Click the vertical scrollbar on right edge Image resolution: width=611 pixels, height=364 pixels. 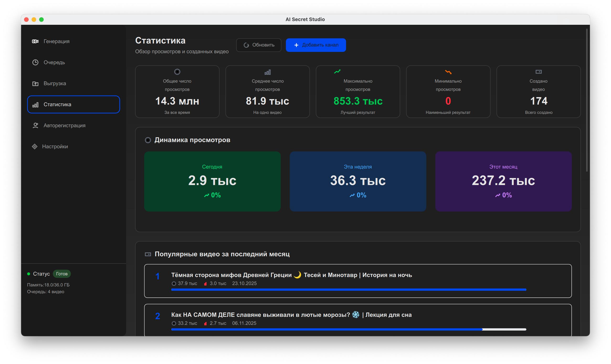586,101
